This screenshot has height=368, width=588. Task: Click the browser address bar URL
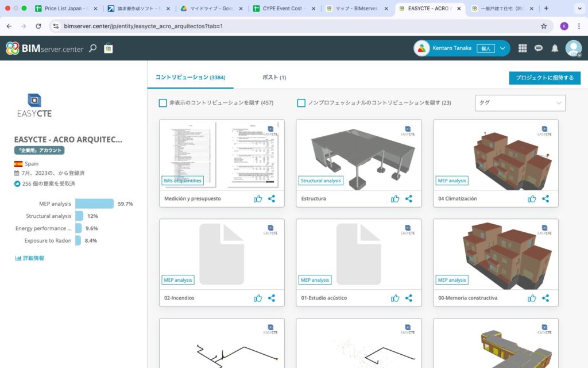pyautogui.click(x=143, y=26)
